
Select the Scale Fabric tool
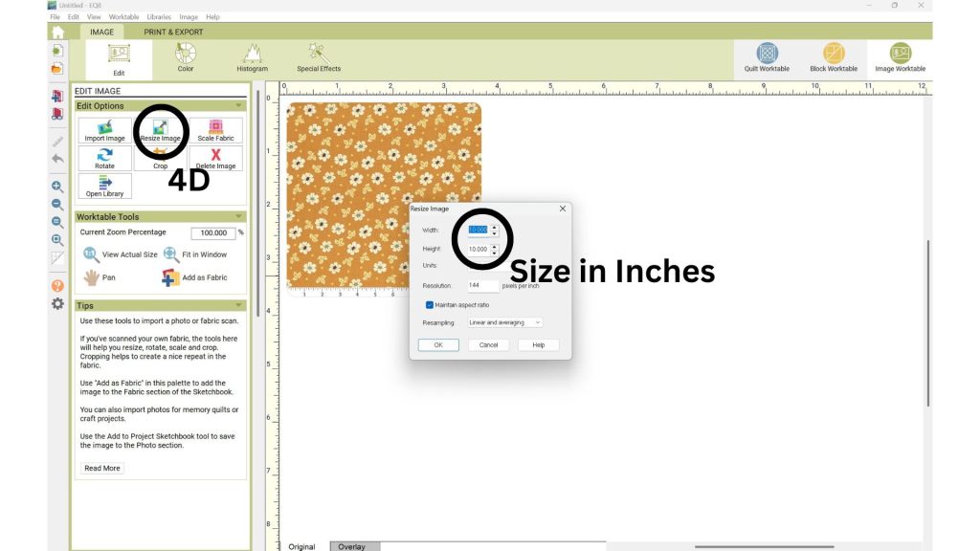pos(215,131)
